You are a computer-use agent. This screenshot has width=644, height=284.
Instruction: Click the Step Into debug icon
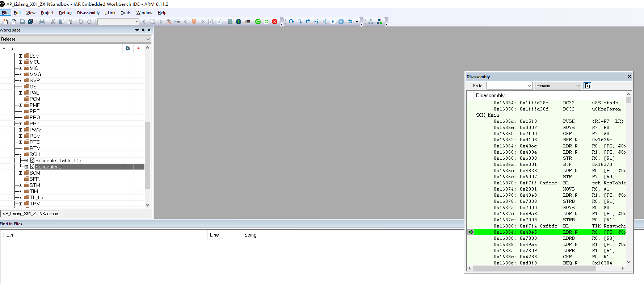tap(300, 22)
